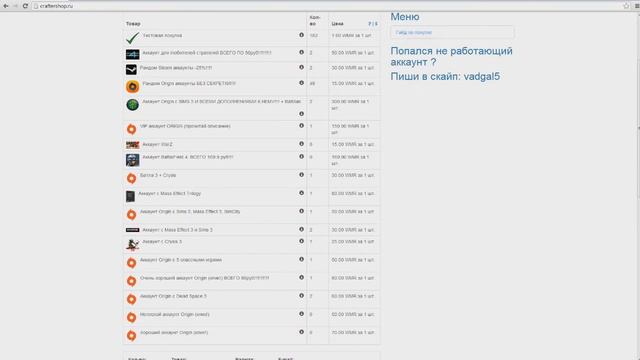This screenshot has width=640, height=360.
Task: Click the Меню heading
Action: click(x=405, y=17)
